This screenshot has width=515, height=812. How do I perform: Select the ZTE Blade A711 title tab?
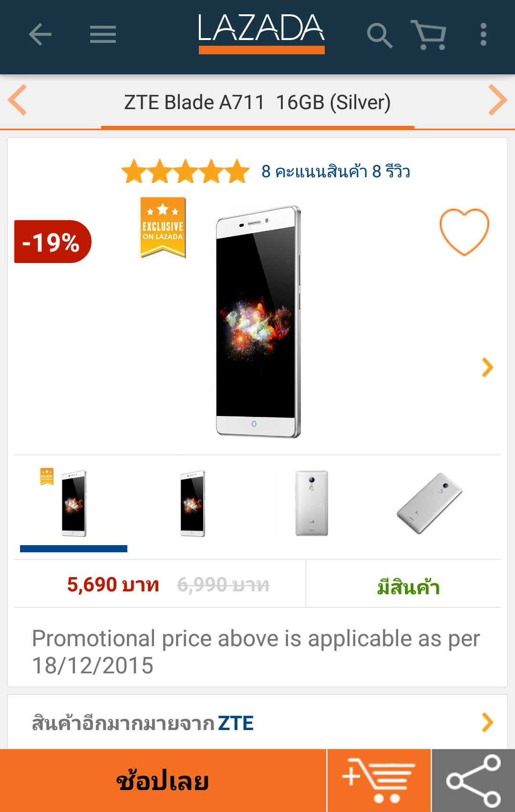(x=257, y=102)
